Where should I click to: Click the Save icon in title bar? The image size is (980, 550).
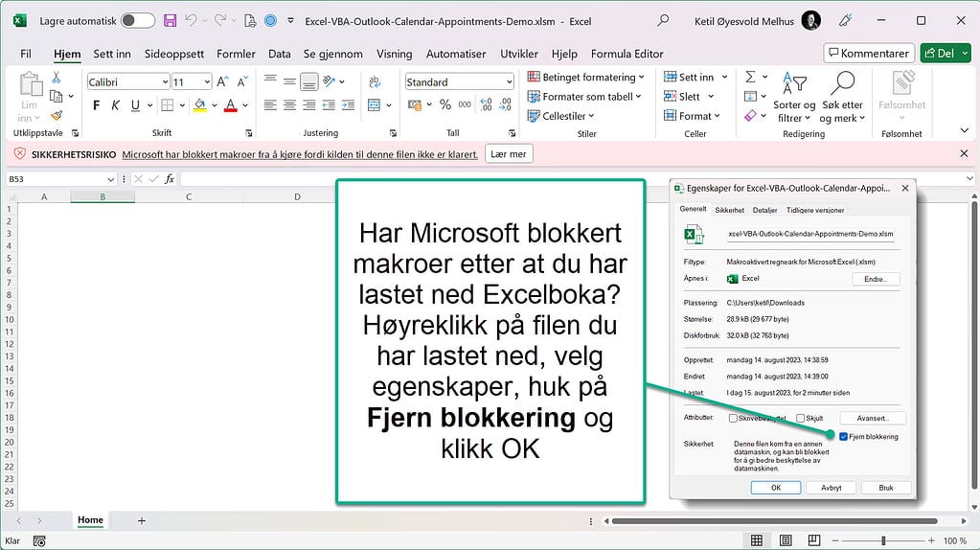tap(170, 21)
